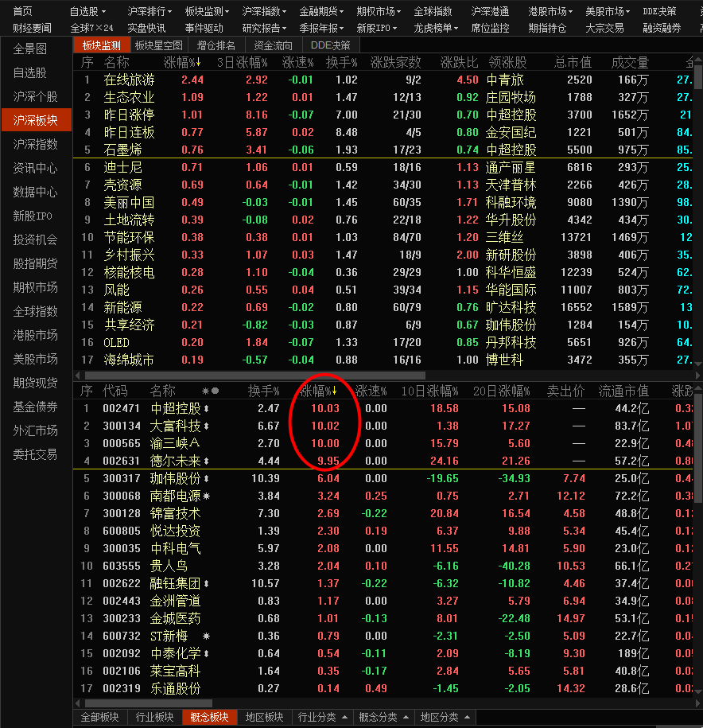
Task: Click the marker icon next to 融钰集团
Action: pyautogui.click(x=206, y=584)
